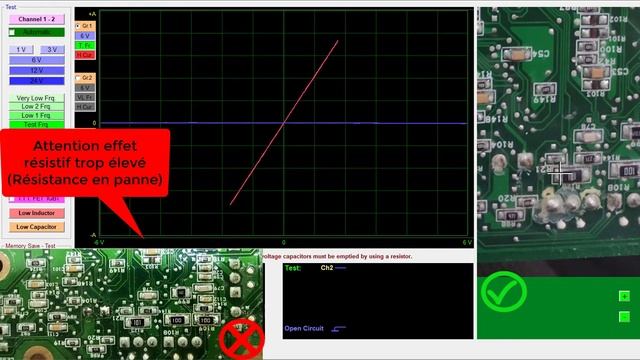The height and width of the screenshot is (360, 640).
Task: Click Gr 2 grey H Cur. indicator
Action: [85, 107]
